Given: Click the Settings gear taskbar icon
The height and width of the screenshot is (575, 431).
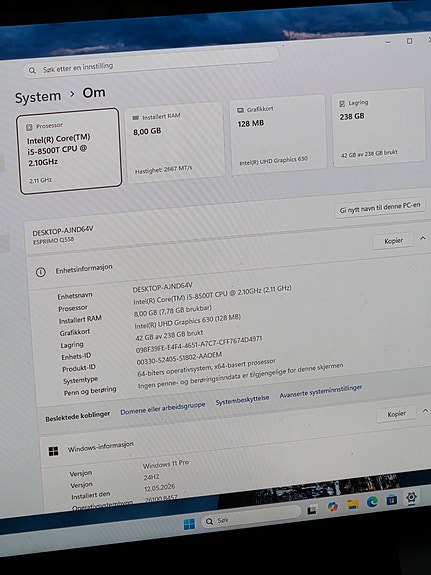Looking at the screenshot, I should [411, 497].
